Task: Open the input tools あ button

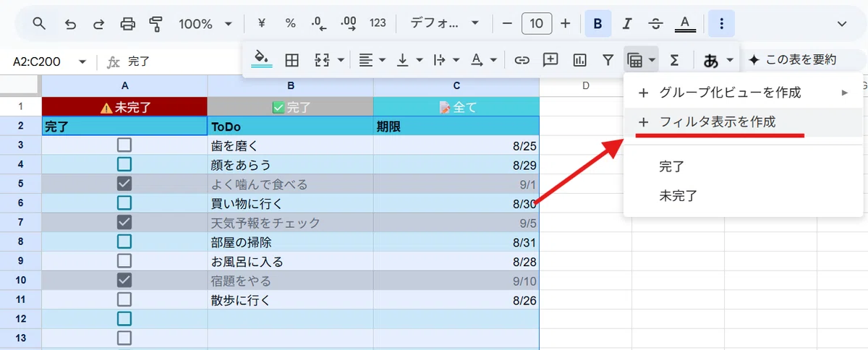Action: 711,61
